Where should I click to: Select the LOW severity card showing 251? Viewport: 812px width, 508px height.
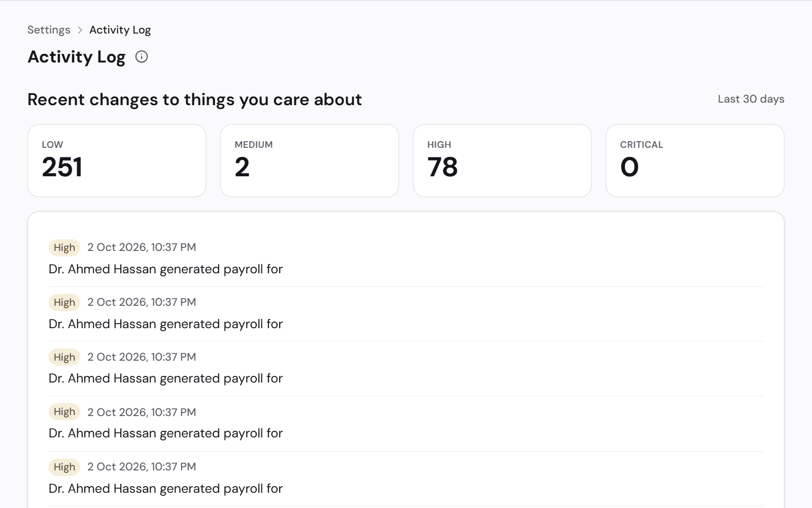click(x=117, y=161)
